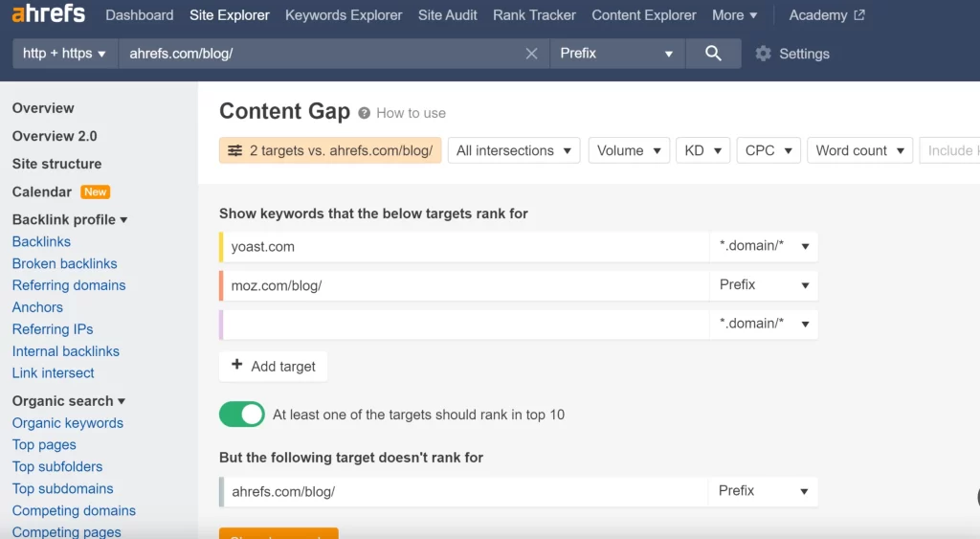Click the magnifying glass search button
980x539 pixels.
pos(713,54)
